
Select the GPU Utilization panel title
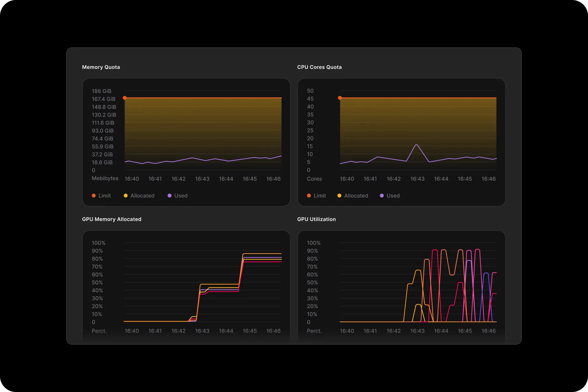click(x=317, y=219)
